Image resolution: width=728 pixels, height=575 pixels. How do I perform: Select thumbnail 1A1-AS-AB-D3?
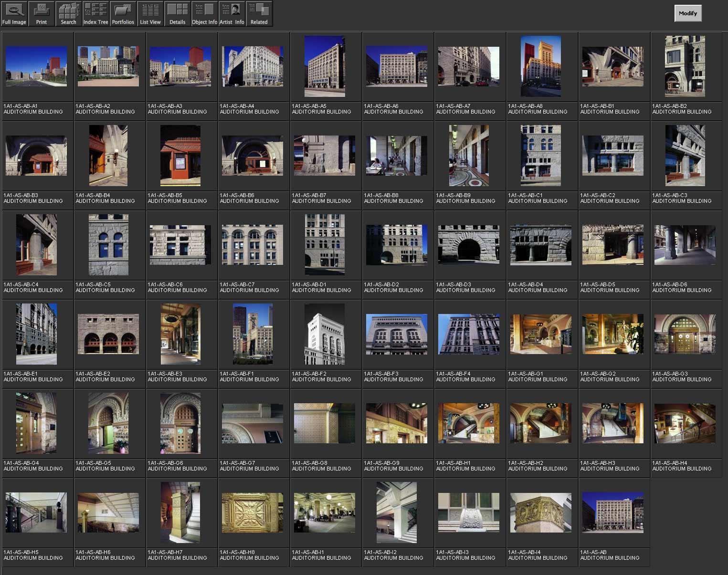click(469, 245)
